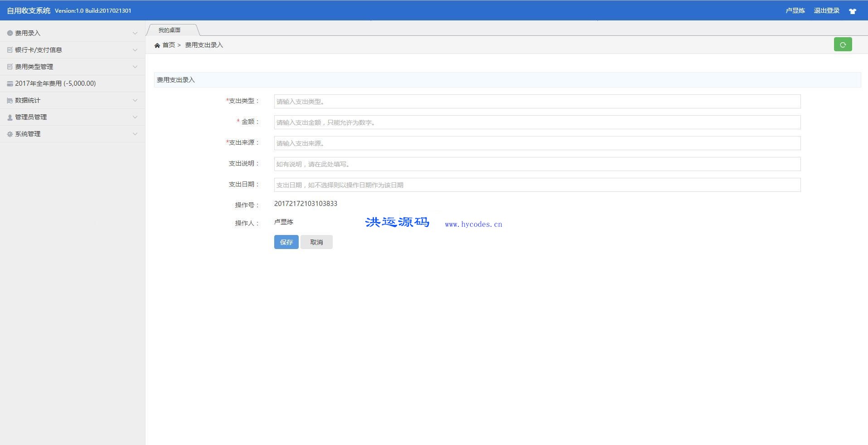Click the 管理员管理 user icon

[x=10, y=117]
